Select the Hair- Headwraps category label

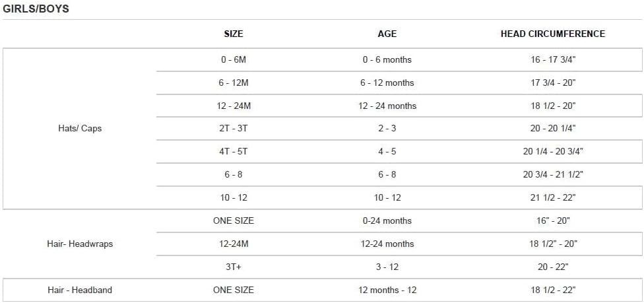[80, 244]
